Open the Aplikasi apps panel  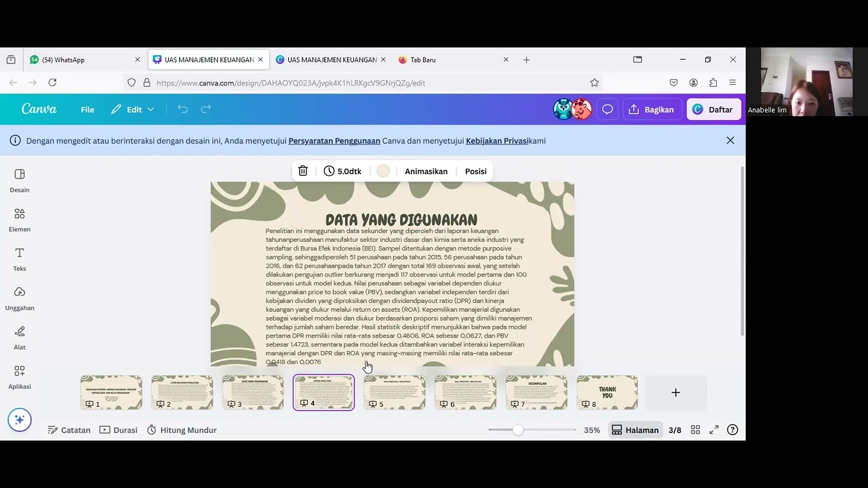(x=20, y=378)
